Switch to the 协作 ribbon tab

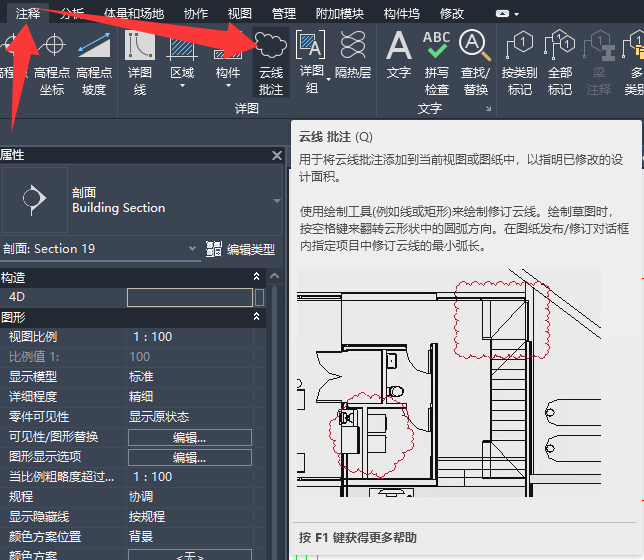click(196, 14)
